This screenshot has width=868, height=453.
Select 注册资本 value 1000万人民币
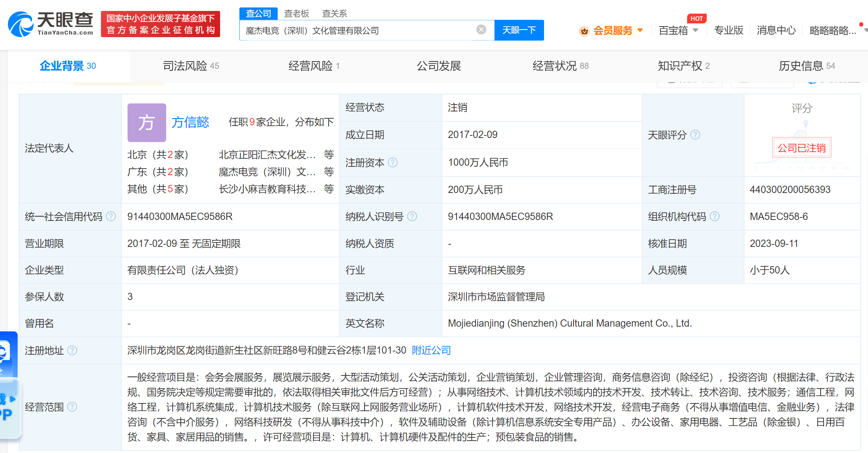(x=478, y=162)
